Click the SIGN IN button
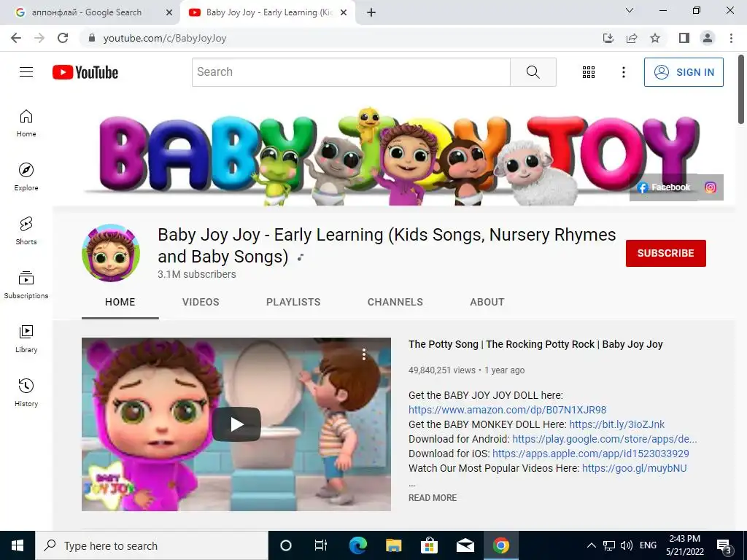This screenshot has height=560, width=747. point(684,72)
